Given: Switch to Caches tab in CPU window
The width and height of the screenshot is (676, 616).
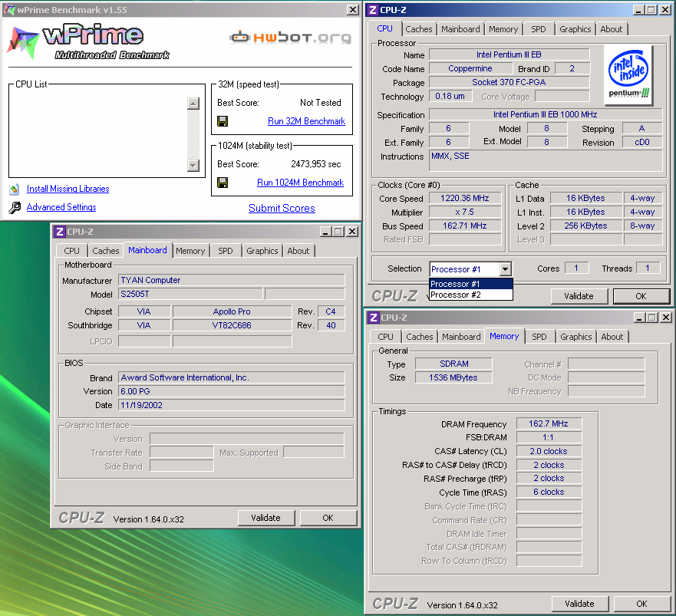Looking at the screenshot, I should pyautogui.click(x=419, y=29).
